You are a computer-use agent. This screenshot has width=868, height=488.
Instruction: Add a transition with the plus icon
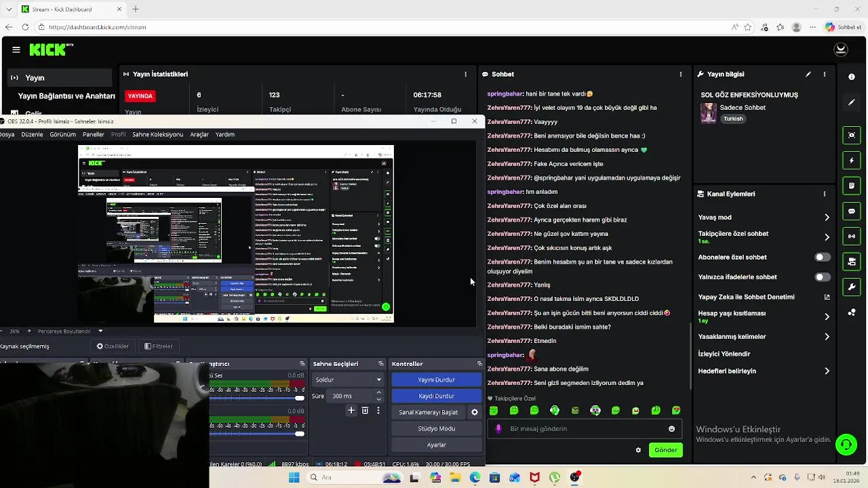351,411
